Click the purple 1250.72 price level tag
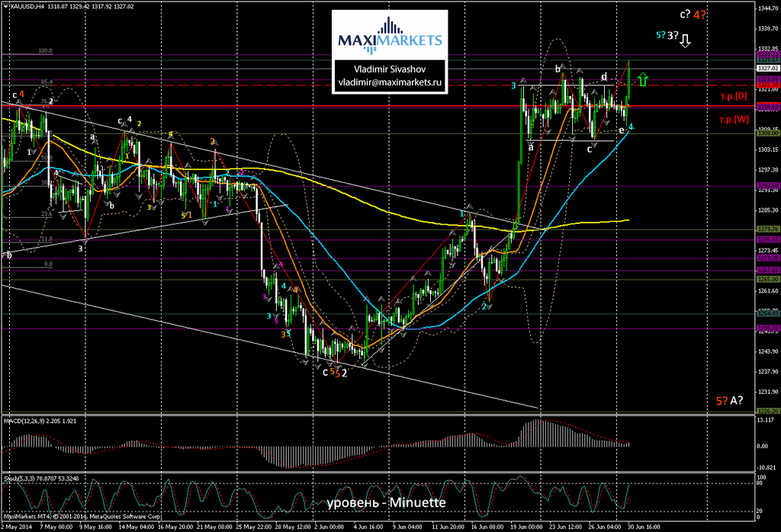 (767, 328)
